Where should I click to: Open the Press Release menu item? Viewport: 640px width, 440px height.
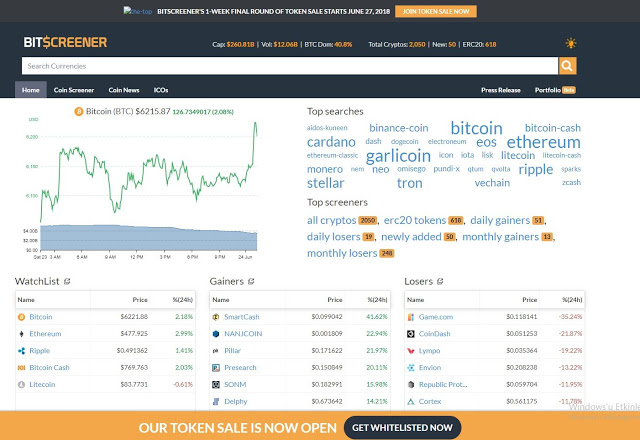pyautogui.click(x=501, y=90)
